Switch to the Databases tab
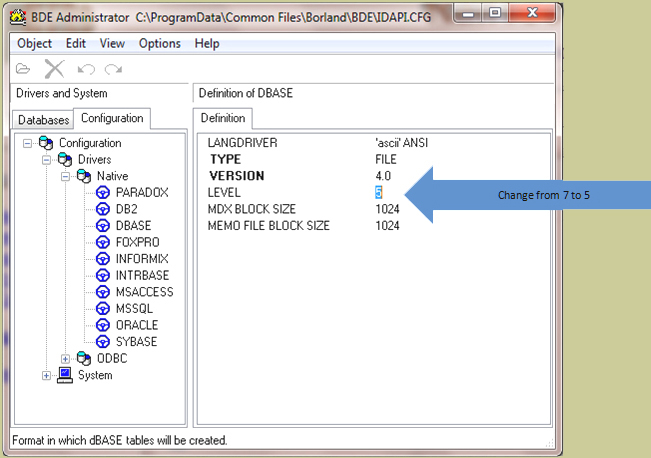 tap(43, 120)
